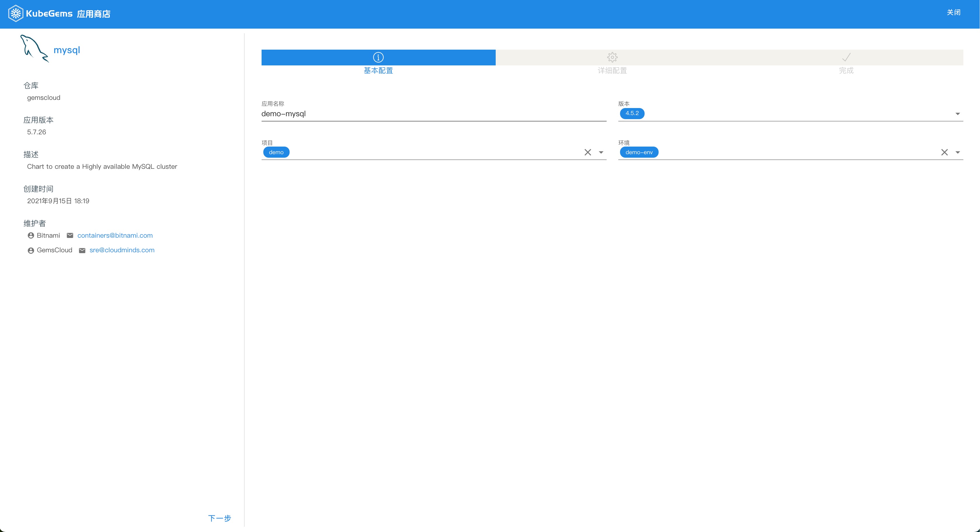Click the KubeGems snowflake logo icon
The height and width of the screenshot is (532, 980).
[x=15, y=14]
